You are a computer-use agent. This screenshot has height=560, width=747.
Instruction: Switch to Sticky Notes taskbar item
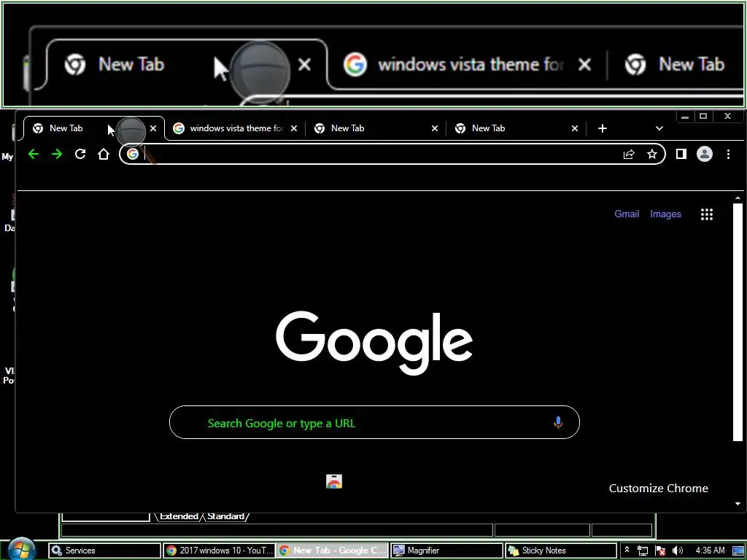[561, 551]
